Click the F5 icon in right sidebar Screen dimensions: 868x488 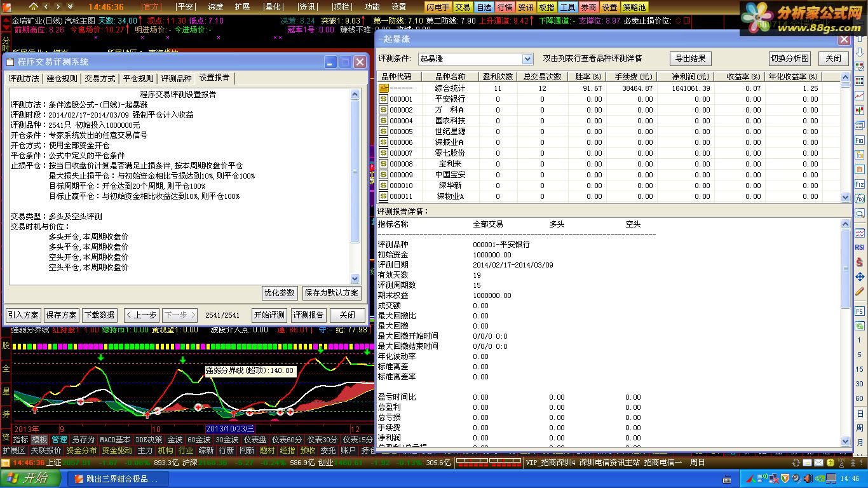click(x=860, y=311)
